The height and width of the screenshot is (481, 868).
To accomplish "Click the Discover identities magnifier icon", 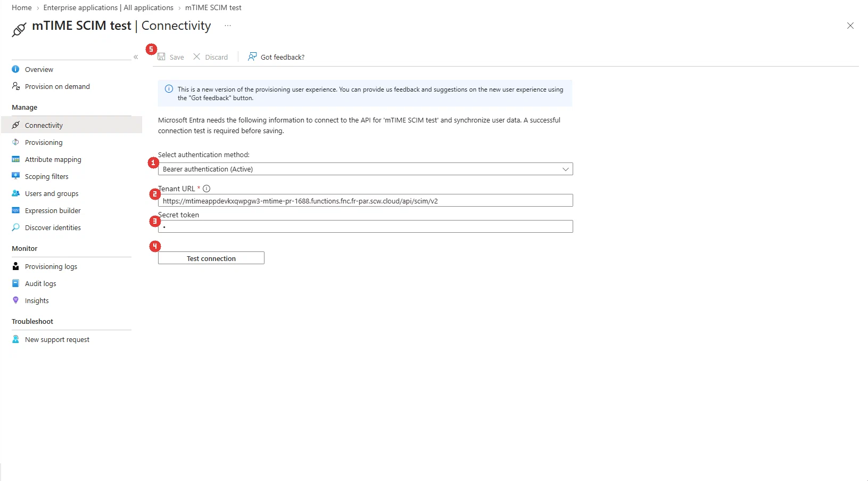I will (x=15, y=227).
